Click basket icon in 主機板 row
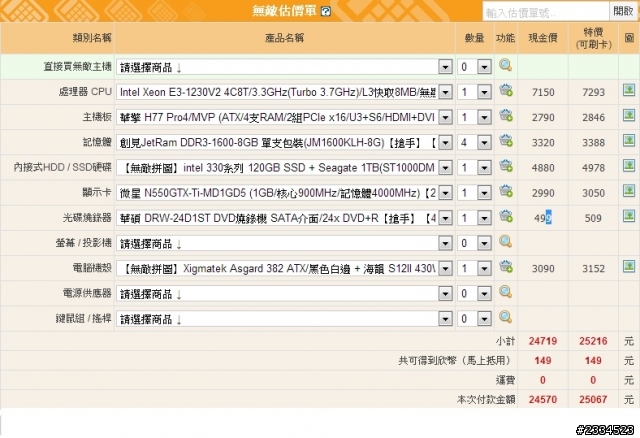Image resolution: width=640 pixels, height=438 pixels. (506, 116)
